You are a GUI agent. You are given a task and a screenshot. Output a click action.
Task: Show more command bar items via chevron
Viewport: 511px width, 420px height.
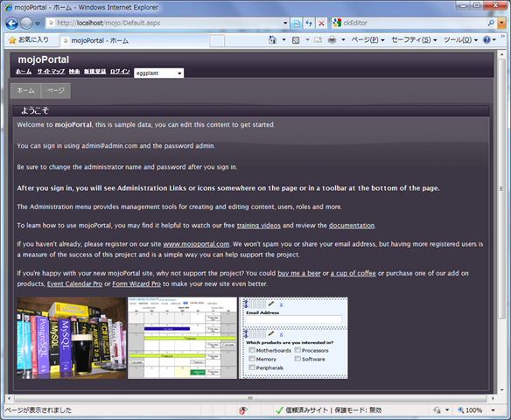click(503, 36)
